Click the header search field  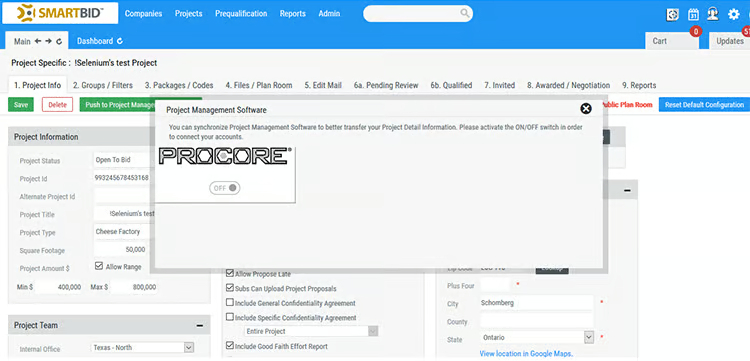pos(418,13)
